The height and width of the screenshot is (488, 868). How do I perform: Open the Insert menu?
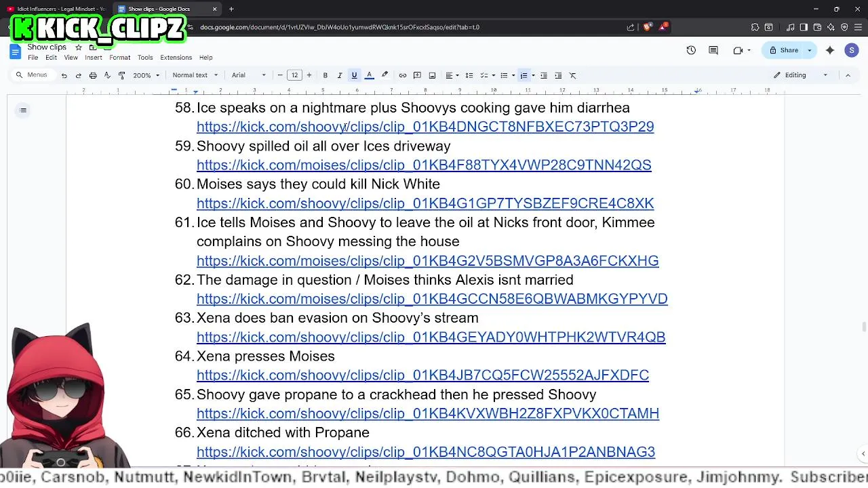pos(94,58)
